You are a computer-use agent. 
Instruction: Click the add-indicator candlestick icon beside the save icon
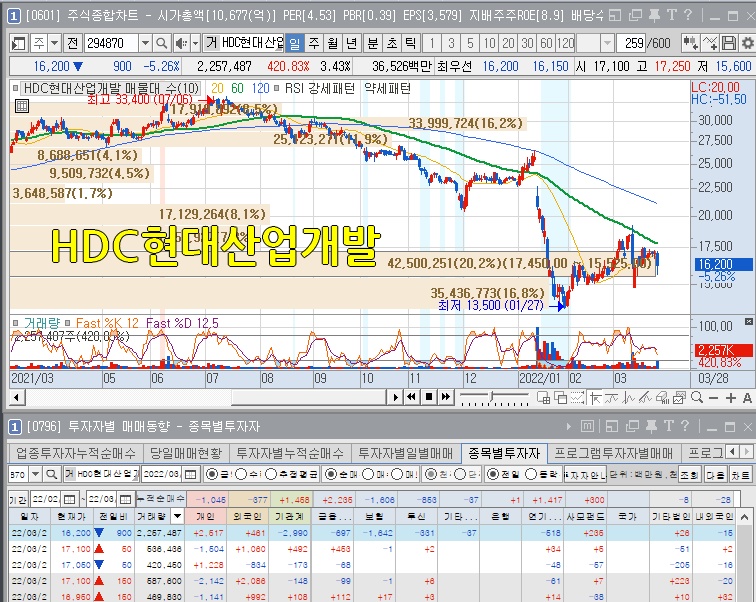point(690,43)
